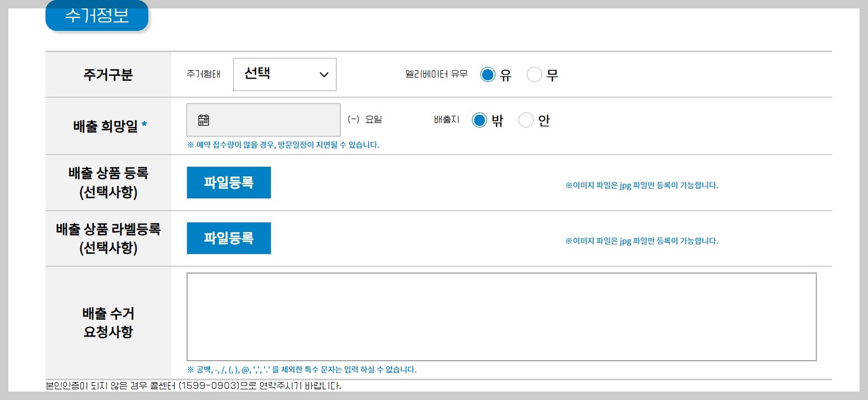Select 밖 for 배출지
The width and height of the screenshot is (868, 400).
tap(479, 120)
